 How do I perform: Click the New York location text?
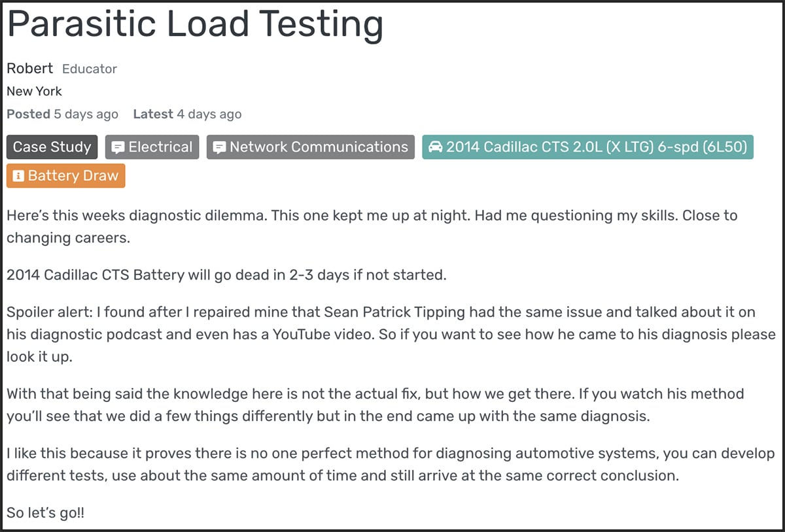click(x=34, y=91)
